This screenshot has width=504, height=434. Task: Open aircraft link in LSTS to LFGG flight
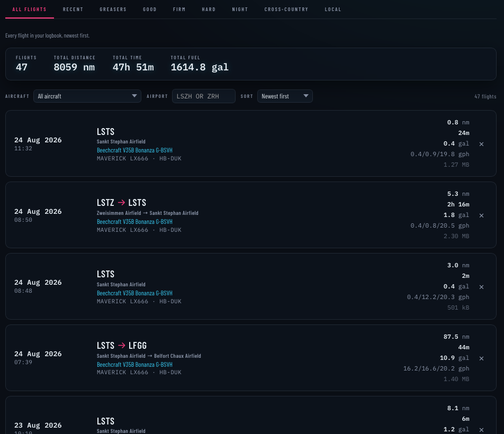(x=134, y=365)
